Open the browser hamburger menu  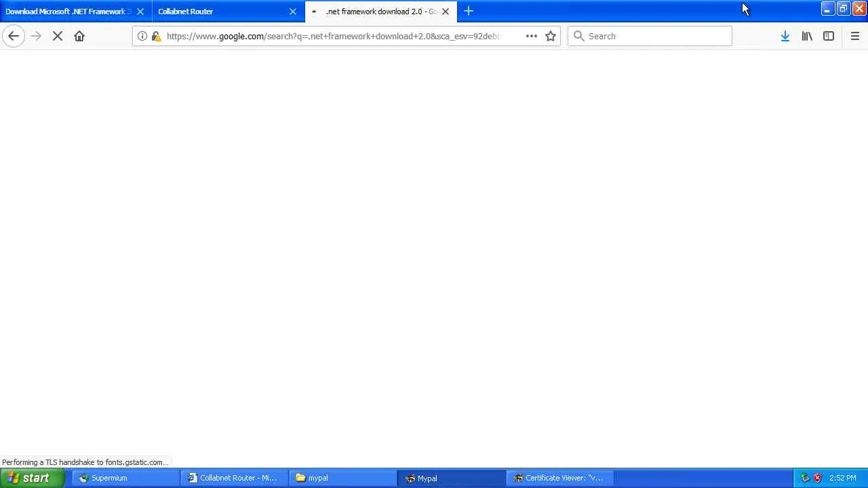[x=855, y=36]
